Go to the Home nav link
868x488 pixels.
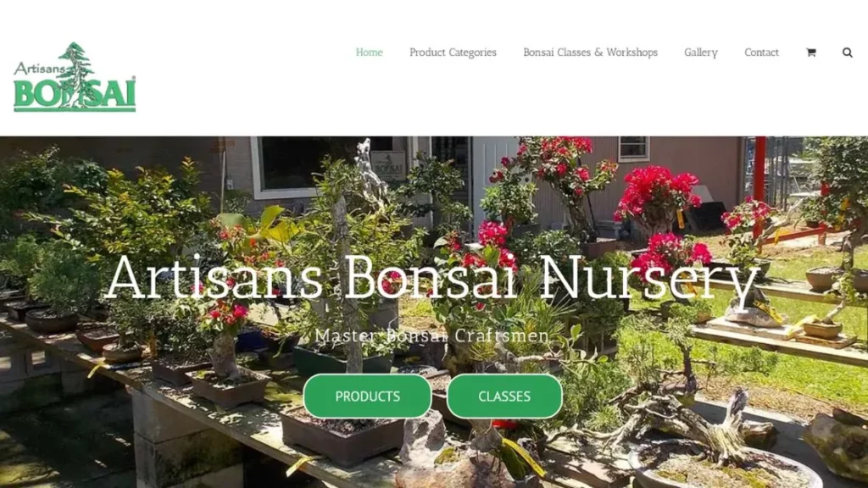tap(370, 52)
